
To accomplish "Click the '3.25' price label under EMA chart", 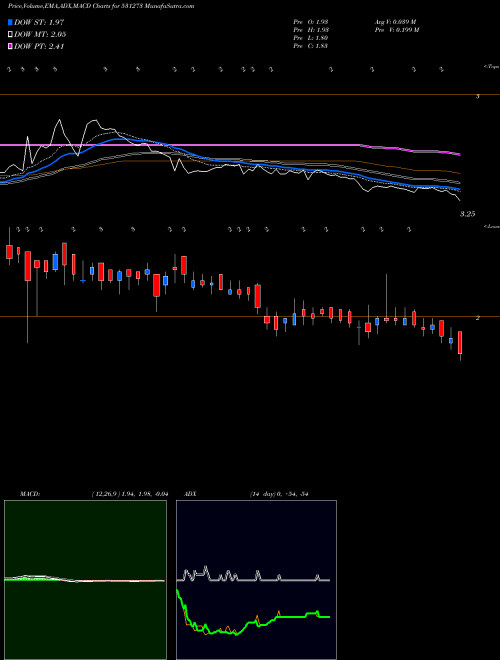I will 467,214.
